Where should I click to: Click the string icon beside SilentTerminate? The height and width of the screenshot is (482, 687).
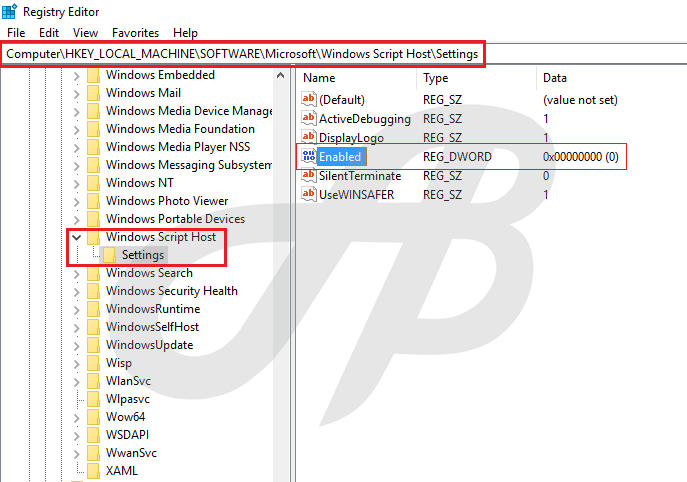coord(309,176)
